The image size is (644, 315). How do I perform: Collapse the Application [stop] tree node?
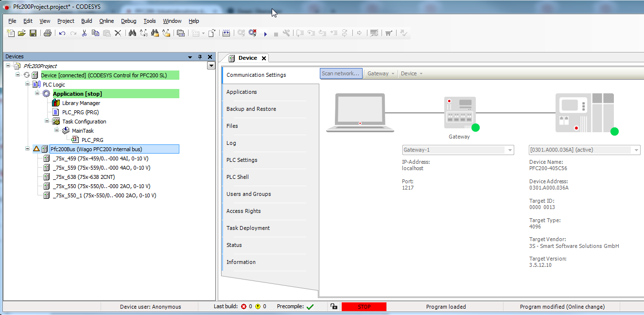click(x=37, y=93)
